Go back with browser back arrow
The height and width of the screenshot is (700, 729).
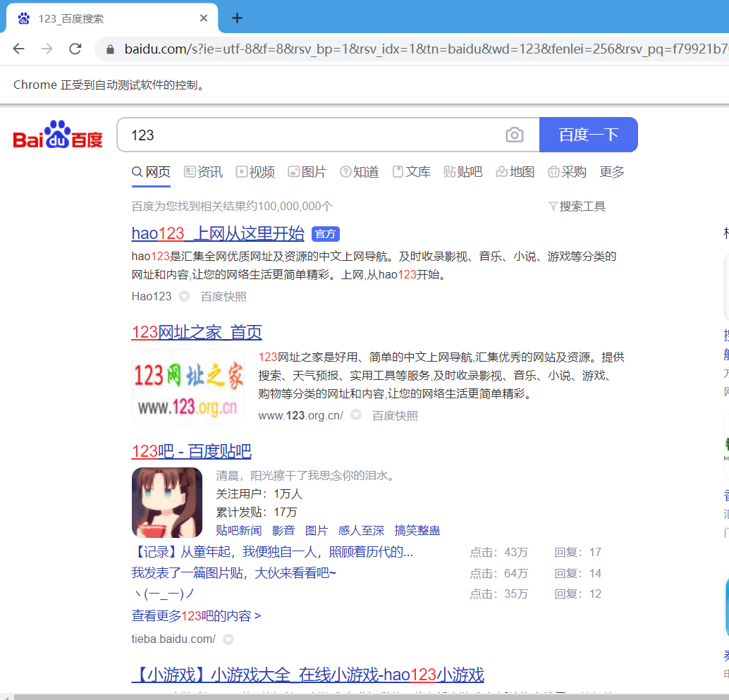[x=18, y=49]
